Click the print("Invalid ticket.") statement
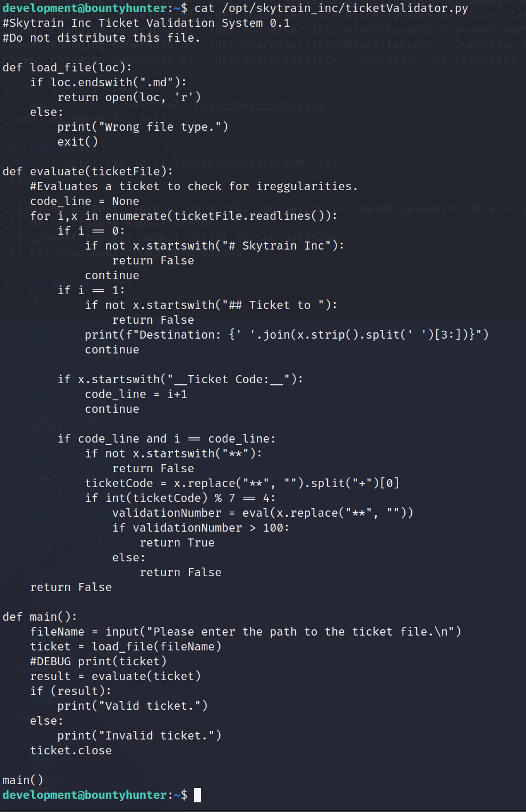 coord(139,735)
